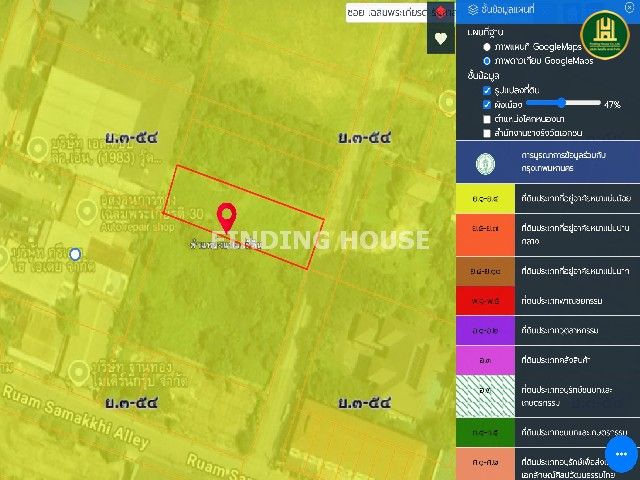Select the GoogleMaps map view radio button
Image resolution: width=640 pixels, height=480 pixels.
coord(486,47)
